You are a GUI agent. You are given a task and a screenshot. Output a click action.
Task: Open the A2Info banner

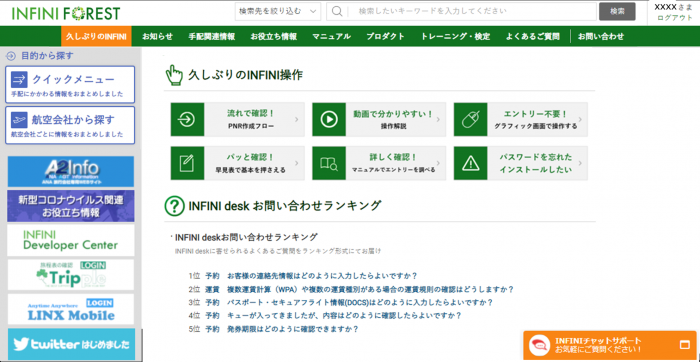click(x=71, y=171)
